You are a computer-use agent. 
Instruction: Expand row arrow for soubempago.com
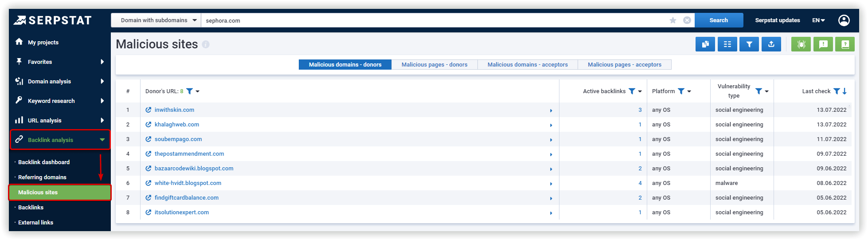pyautogui.click(x=551, y=140)
